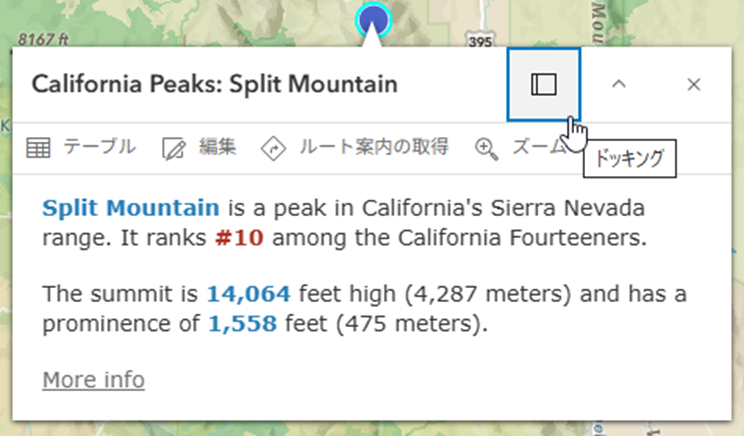The image size is (744, 436).
Task: Select the 編集 action label
Action: tap(217, 147)
